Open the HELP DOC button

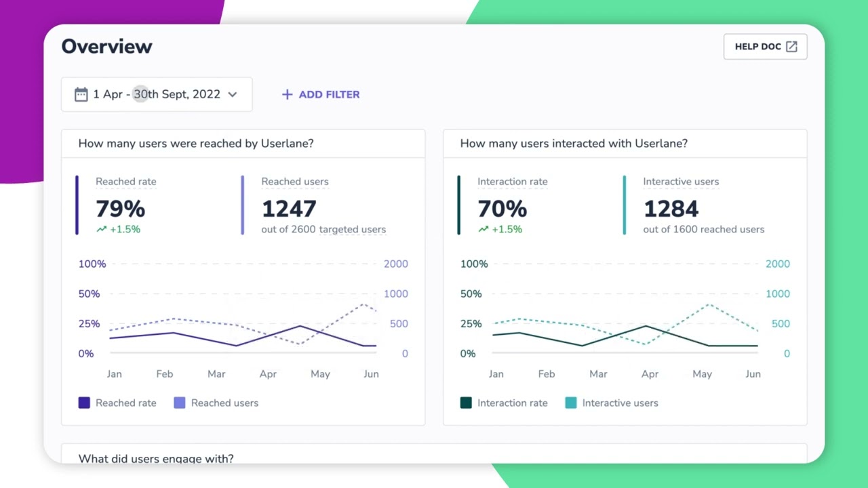tap(765, 47)
